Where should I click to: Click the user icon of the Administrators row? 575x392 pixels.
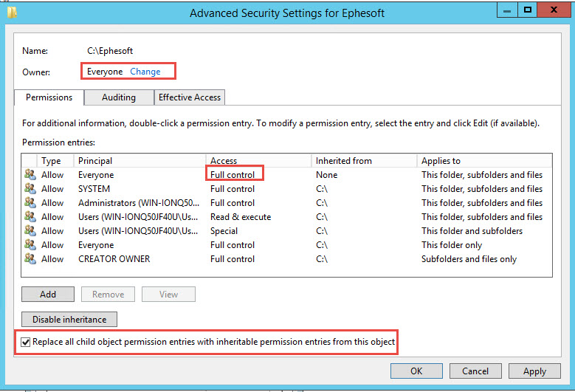tap(30, 202)
